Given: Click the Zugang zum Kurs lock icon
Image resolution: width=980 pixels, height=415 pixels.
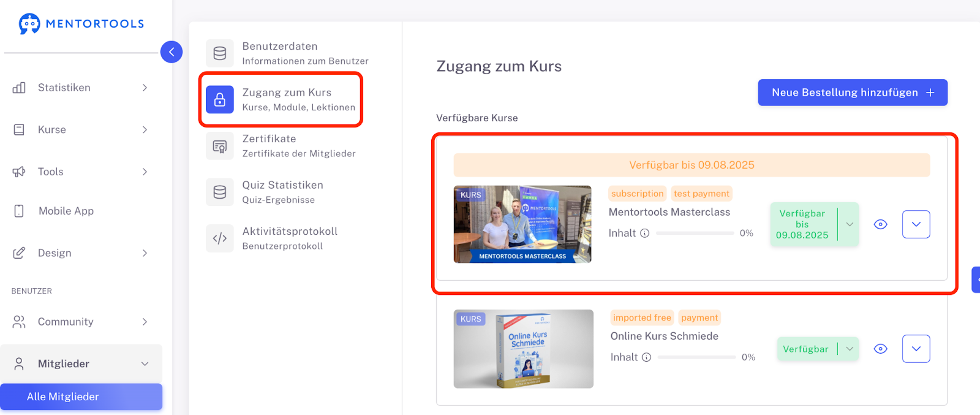Looking at the screenshot, I should (x=220, y=99).
